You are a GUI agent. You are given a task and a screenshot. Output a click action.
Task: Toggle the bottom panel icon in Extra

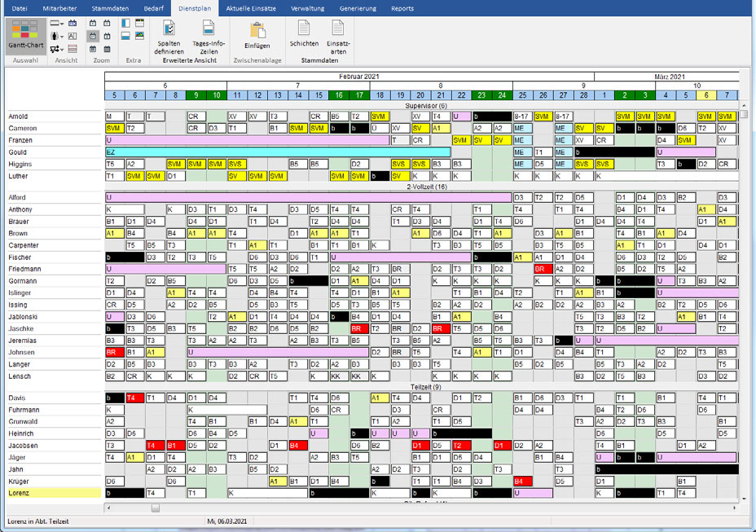[125, 36]
